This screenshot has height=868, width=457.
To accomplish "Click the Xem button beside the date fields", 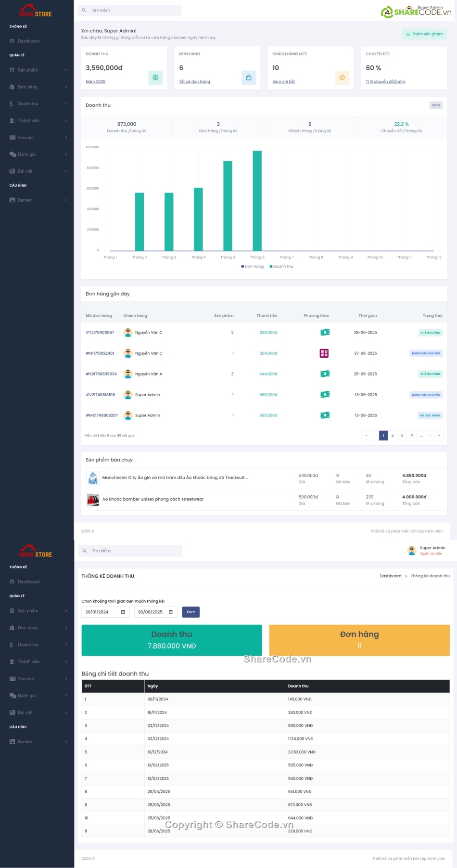I will 191,612.
